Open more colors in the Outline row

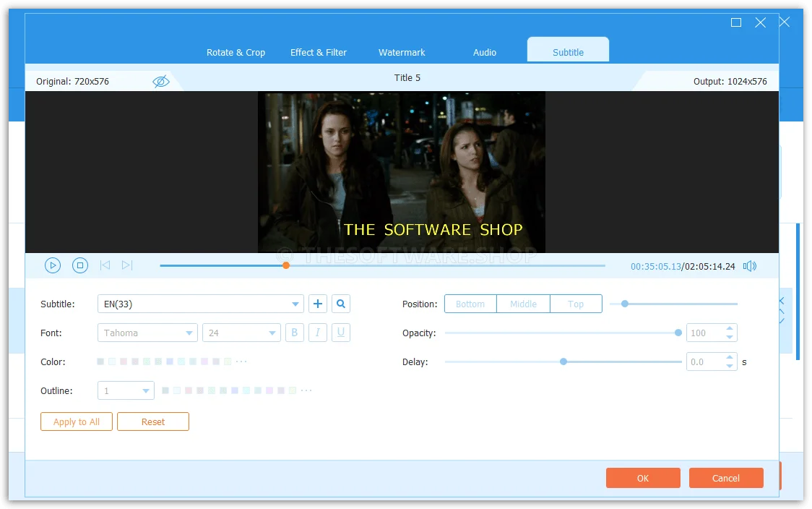click(x=306, y=390)
